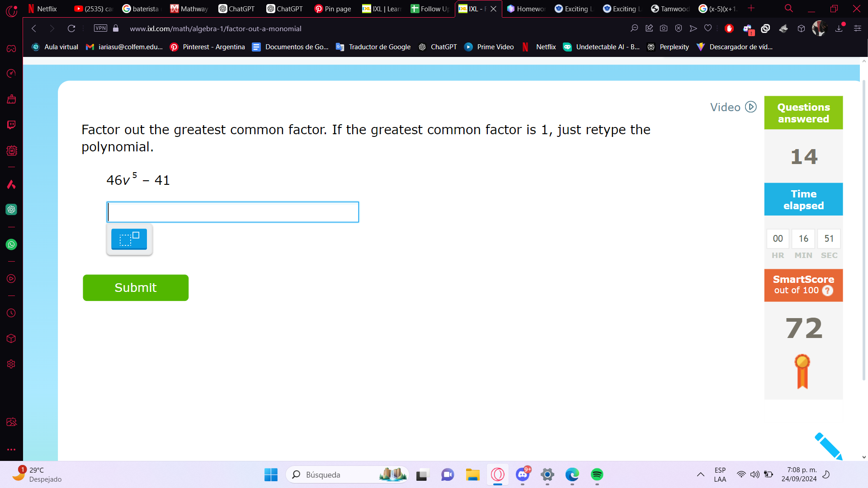Submit the factored polynomial answer
The height and width of the screenshot is (488, 868).
click(x=135, y=288)
